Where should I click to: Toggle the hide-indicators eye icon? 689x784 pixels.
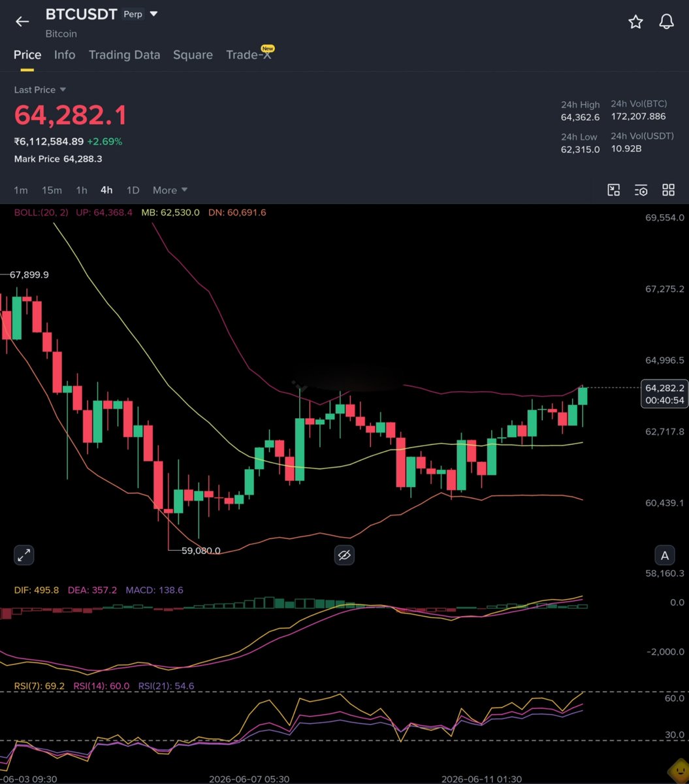pyautogui.click(x=344, y=555)
